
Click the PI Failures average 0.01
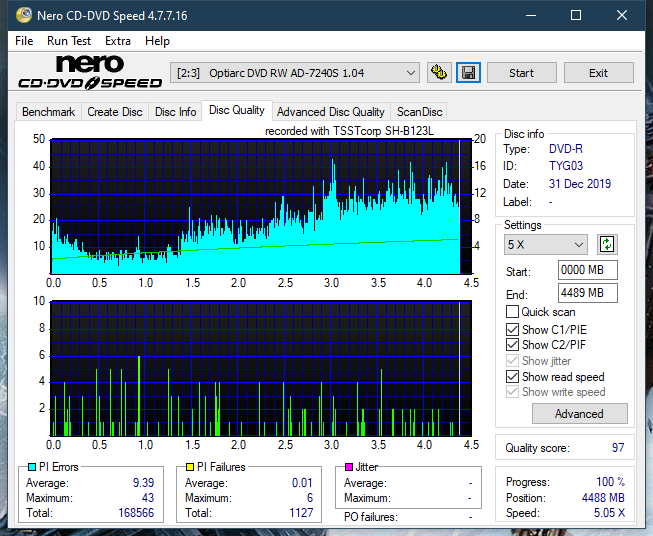(302, 483)
